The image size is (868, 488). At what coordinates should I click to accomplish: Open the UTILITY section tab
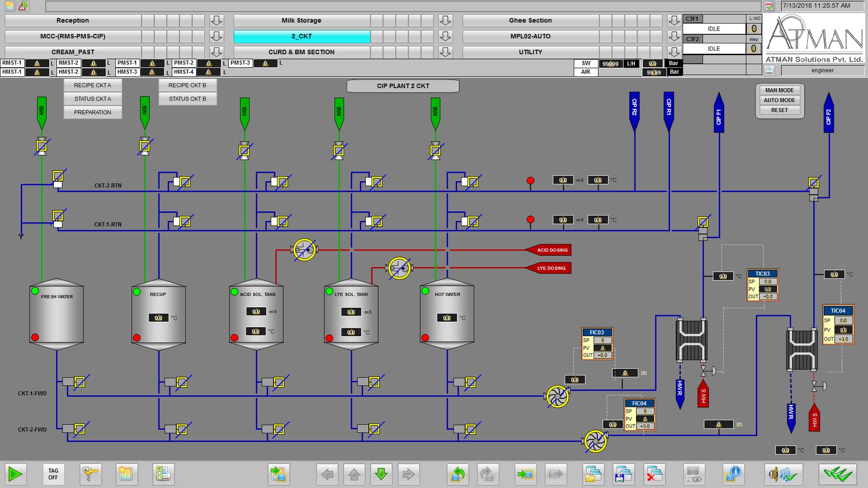[531, 52]
